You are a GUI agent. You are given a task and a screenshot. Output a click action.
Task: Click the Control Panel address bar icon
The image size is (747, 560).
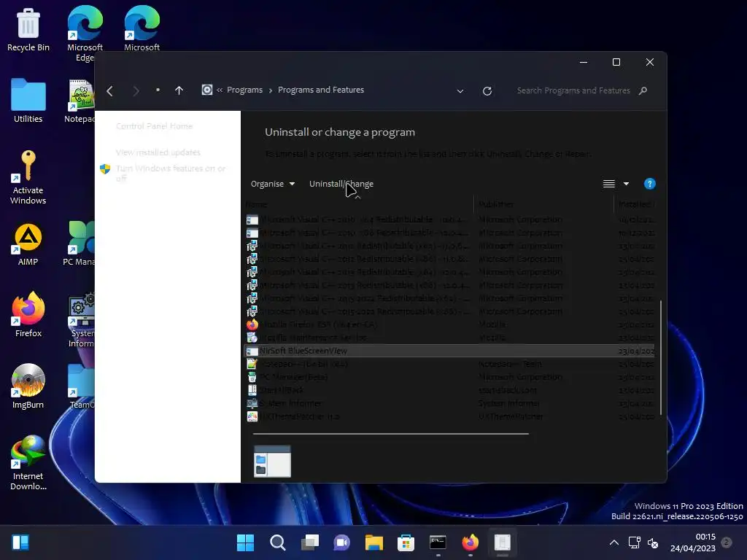[x=206, y=90]
